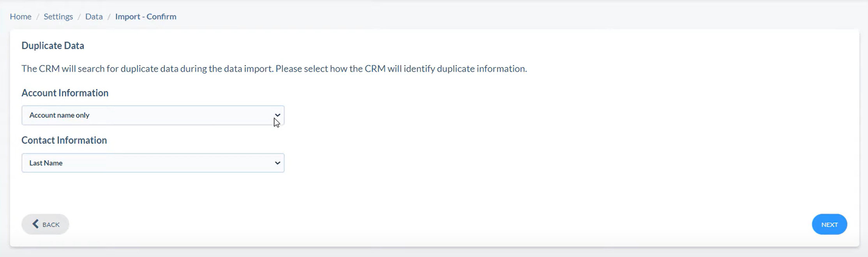Click the back chevron arrow icon
The width and height of the screenshot is (868, 257).
click(x=35, y=224)
